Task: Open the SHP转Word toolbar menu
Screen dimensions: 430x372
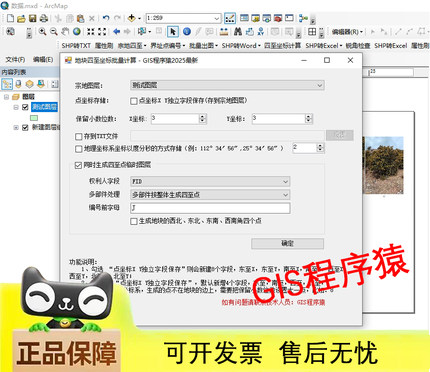Action: coord(241,46)
